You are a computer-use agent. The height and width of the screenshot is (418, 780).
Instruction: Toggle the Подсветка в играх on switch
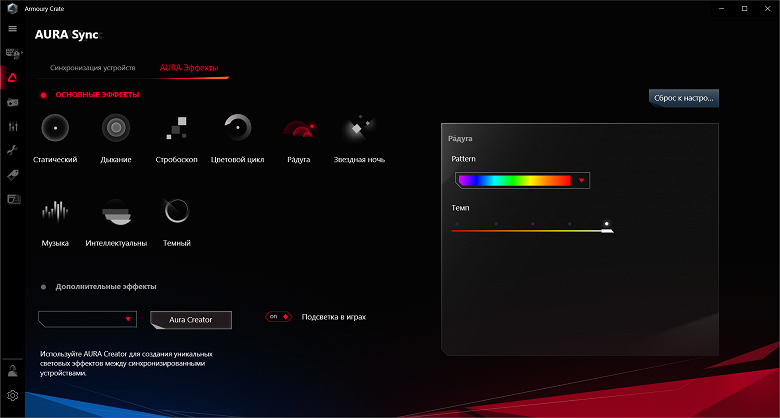[x=278, y=316]
